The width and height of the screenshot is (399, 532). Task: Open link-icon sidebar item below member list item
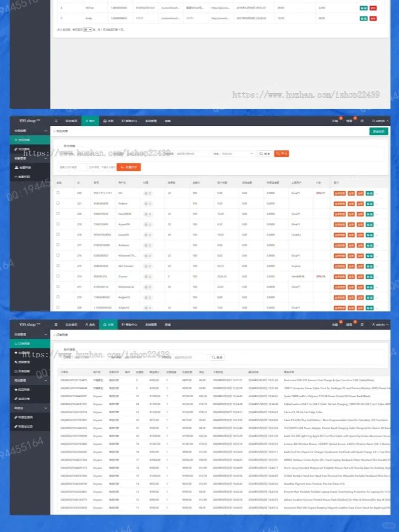[x=30, y=149]
